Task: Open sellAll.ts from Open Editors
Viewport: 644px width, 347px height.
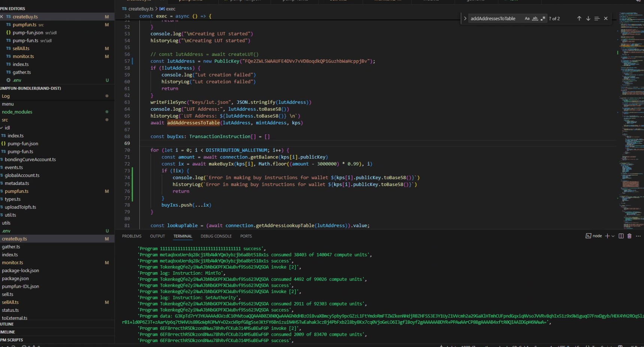Action: click(x=21, y=48)
